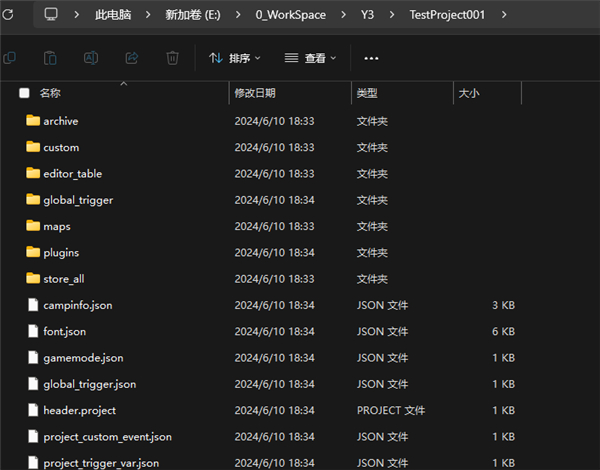Image resolution: width=600 pixels, height=470 pixels.
Task: Click the refresh icon beside the address bar
Action: tap(9, 15)
